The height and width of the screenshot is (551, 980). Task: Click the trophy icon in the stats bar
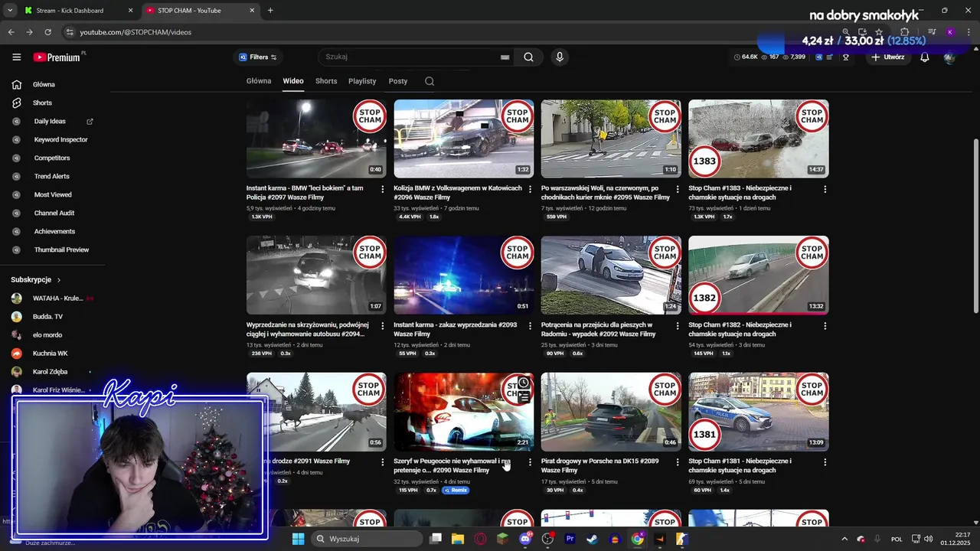[x=846, y=57]
